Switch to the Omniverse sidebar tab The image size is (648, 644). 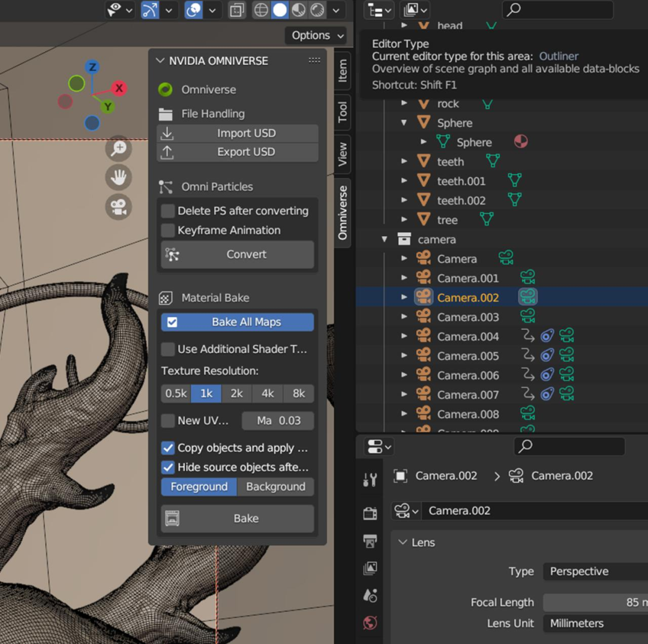point(343,213)
